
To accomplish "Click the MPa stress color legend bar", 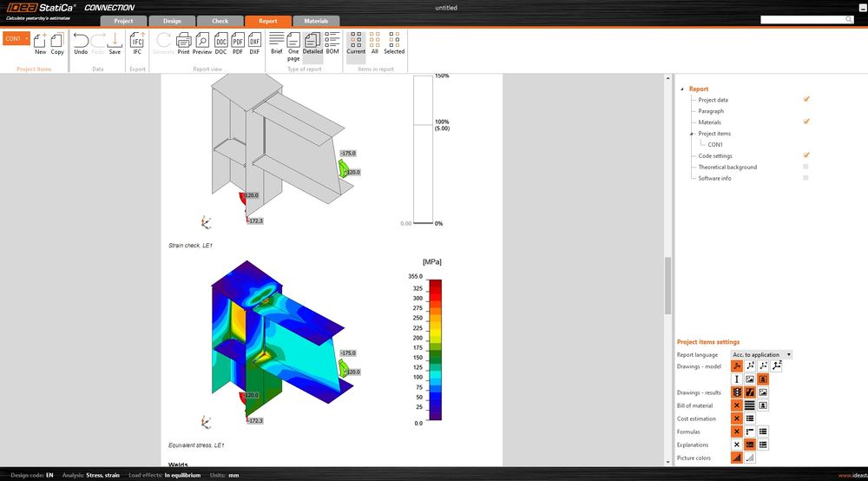I will pyautogui.click(x=436, y=350).
